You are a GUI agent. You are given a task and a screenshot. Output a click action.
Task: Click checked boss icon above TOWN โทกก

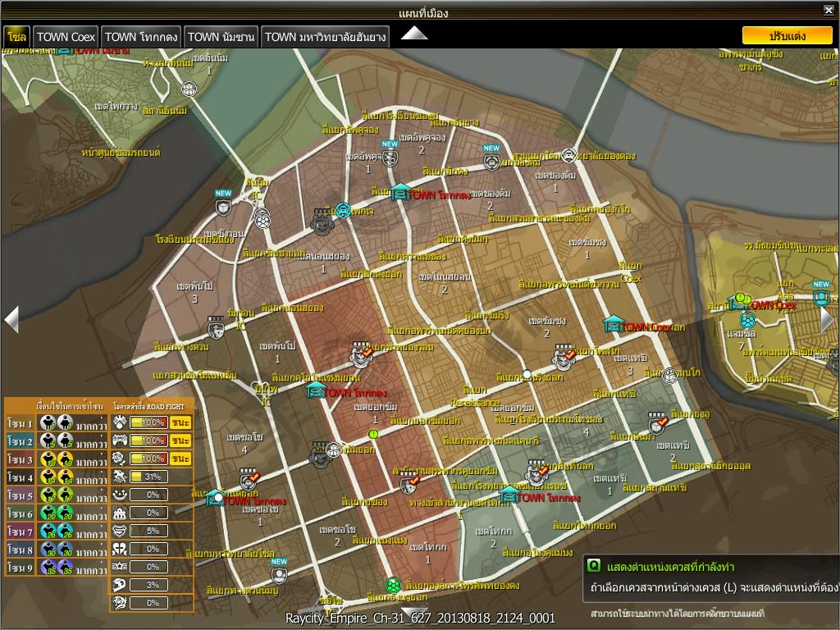536,472
